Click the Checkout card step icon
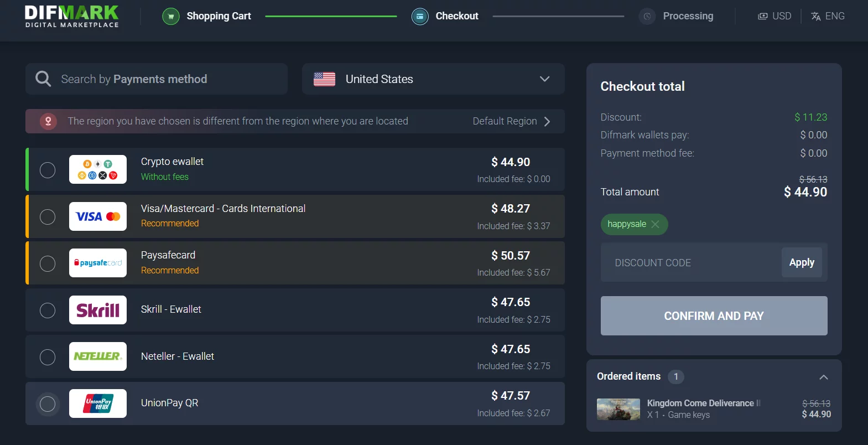 tap(420, 17)
